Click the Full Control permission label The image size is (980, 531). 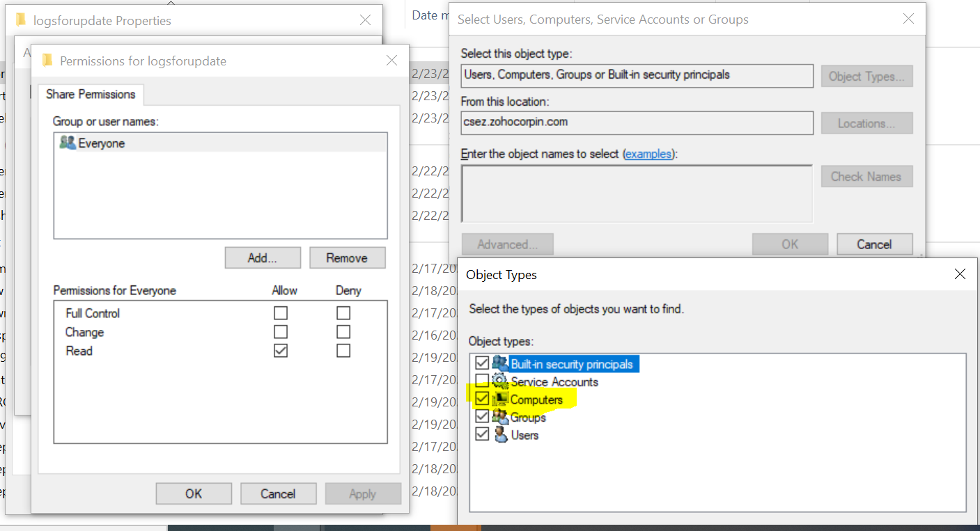point(93,313)
